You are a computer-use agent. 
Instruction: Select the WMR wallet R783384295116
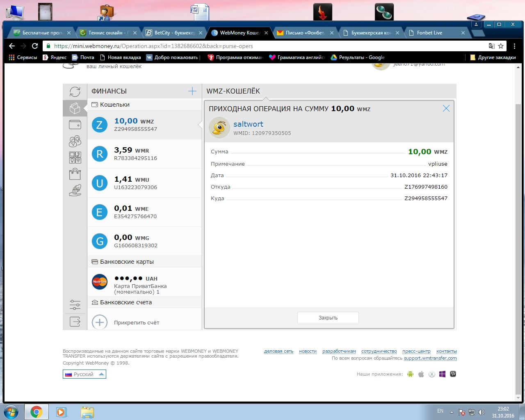145,154
